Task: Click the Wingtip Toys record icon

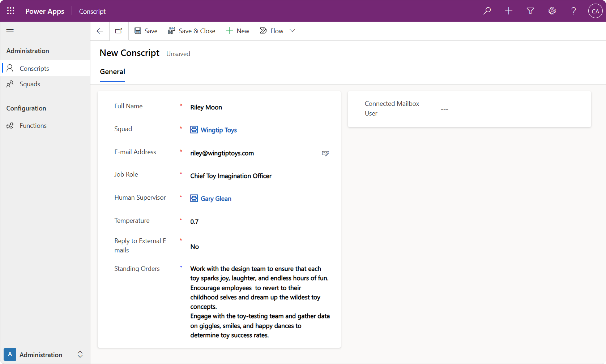Action: pos(194,130)
